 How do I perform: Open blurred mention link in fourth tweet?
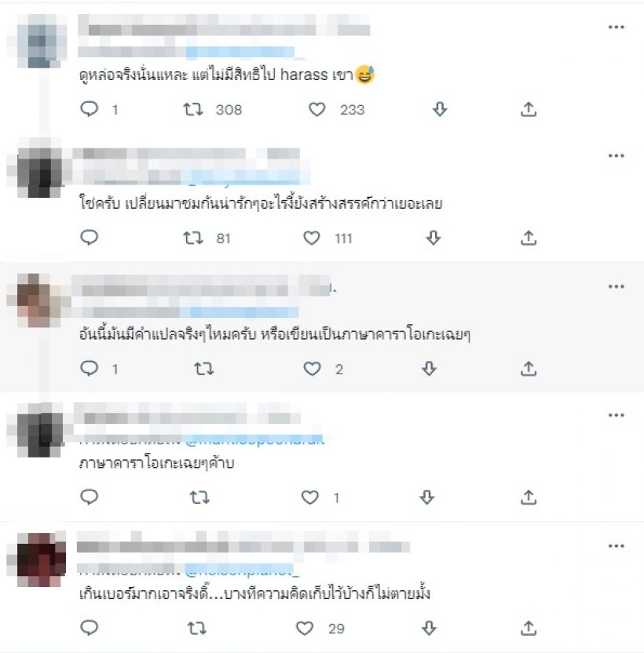254,440
